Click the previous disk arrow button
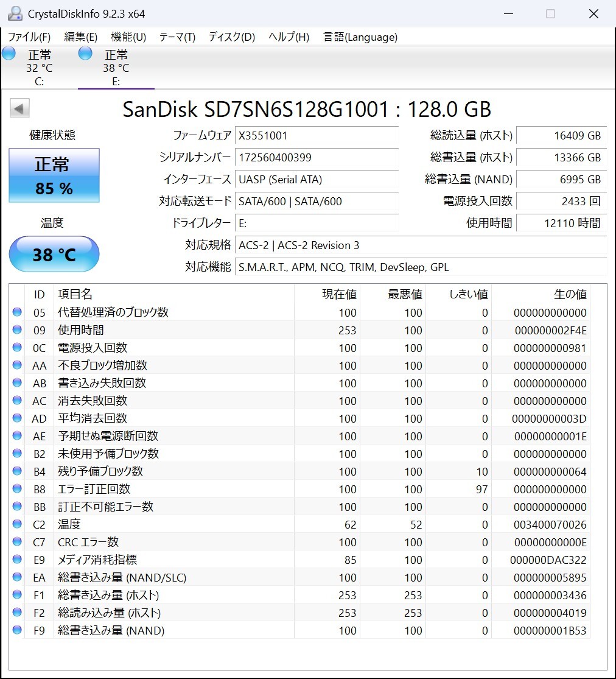Image resolution: width=616 pixels, height=679 pixels. pos(19,108)
